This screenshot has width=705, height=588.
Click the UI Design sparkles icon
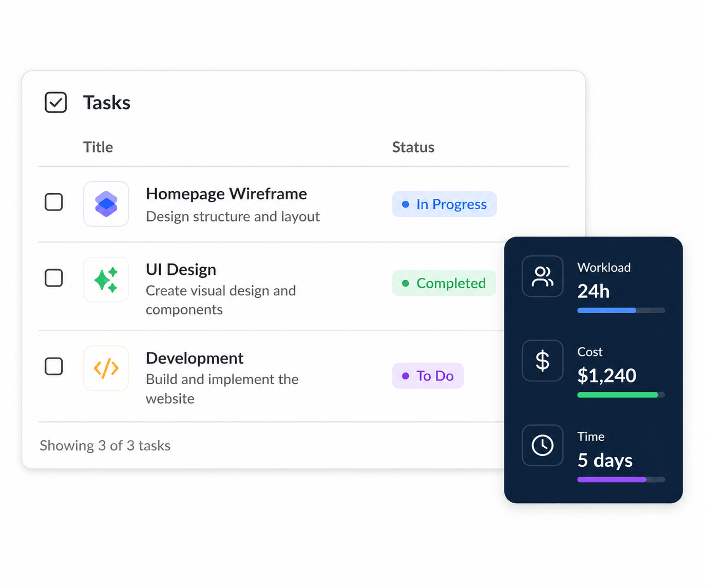[x=106, y=280]
